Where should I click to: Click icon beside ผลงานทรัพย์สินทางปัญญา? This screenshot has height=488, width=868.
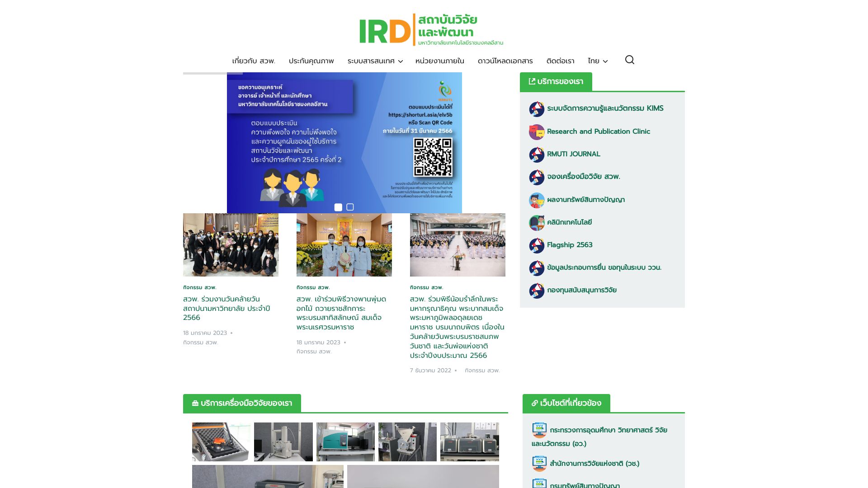point(537,200)
